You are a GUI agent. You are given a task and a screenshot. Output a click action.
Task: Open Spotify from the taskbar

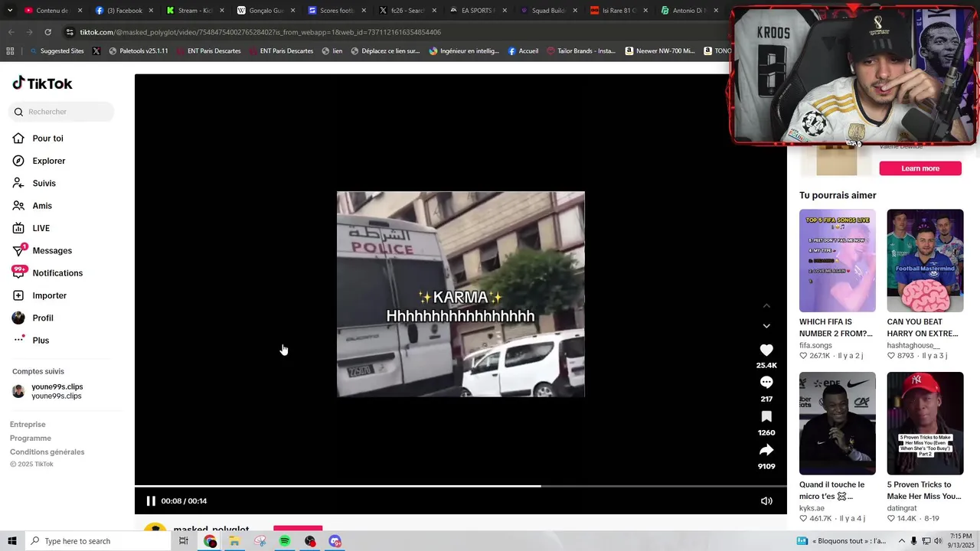pyautogui.click(x=285, y=541)
